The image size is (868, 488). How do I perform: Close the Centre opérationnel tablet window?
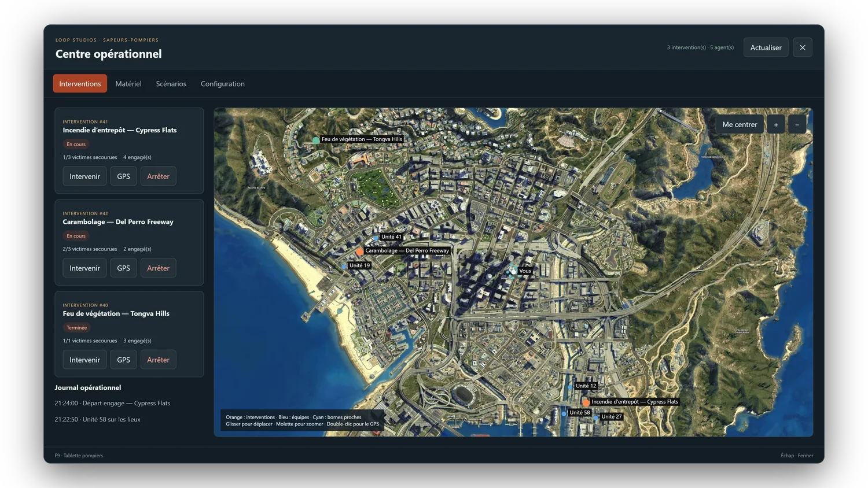[x=803, y=47]
